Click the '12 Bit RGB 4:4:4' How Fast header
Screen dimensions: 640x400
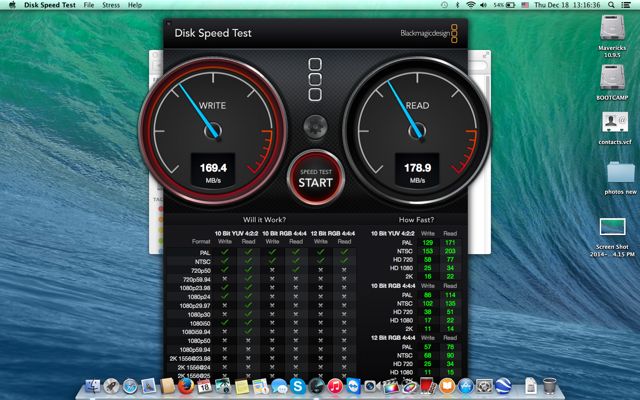coord(393,338)
